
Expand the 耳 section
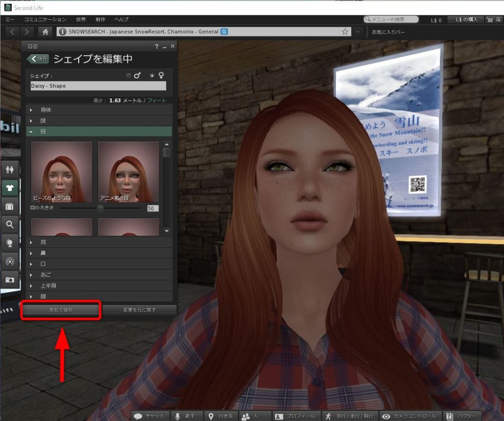pyautogui.click(x=99, y=242)
